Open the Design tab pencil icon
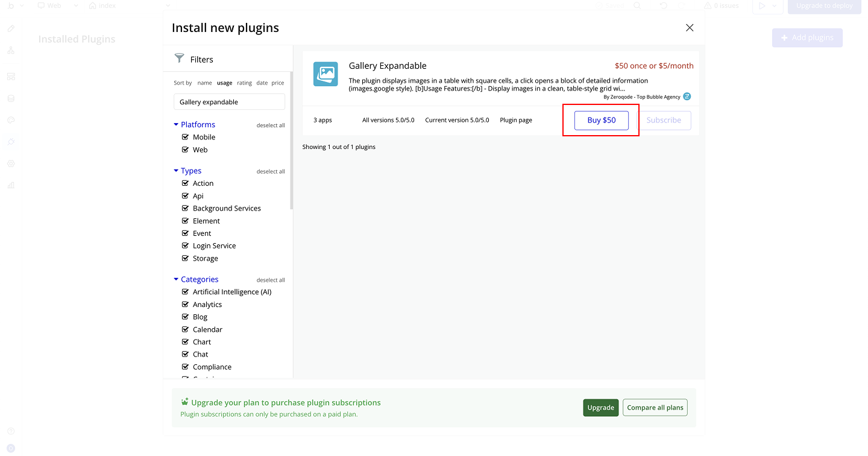This screenshot has width=868, height=456. pyautogui.click(x=11, y=28)
